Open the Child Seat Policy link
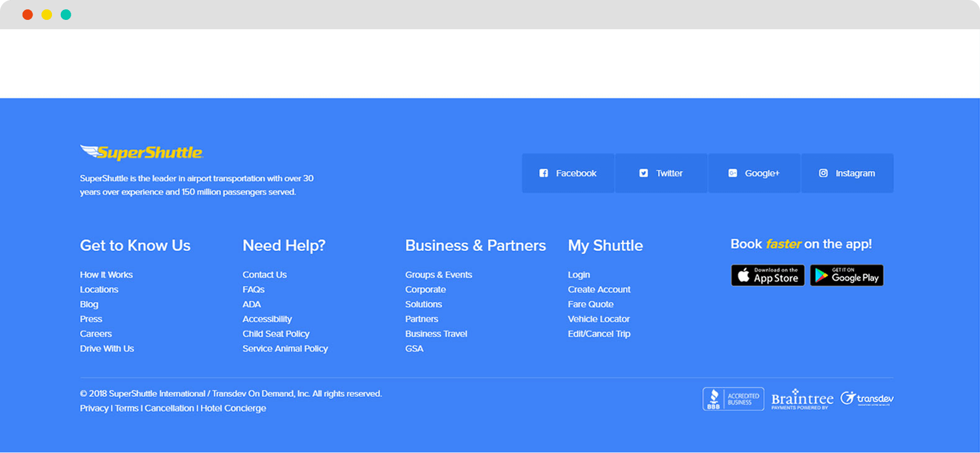Image resolution: width=980 pixels, height=453 pixels. pos(276,334)
